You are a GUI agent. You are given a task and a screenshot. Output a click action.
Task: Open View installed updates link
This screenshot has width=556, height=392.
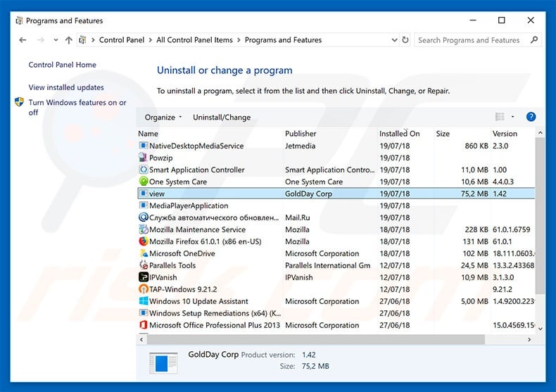click(66, 87)
